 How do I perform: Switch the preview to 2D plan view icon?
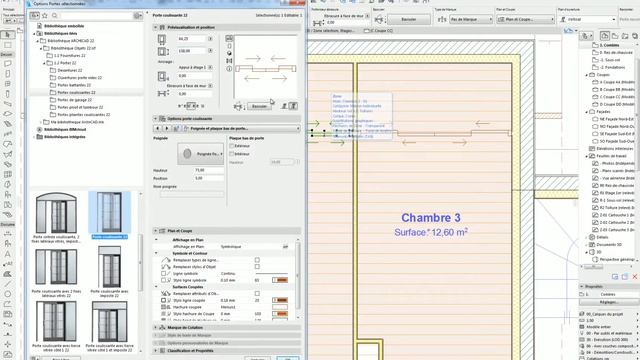(229, 38)
